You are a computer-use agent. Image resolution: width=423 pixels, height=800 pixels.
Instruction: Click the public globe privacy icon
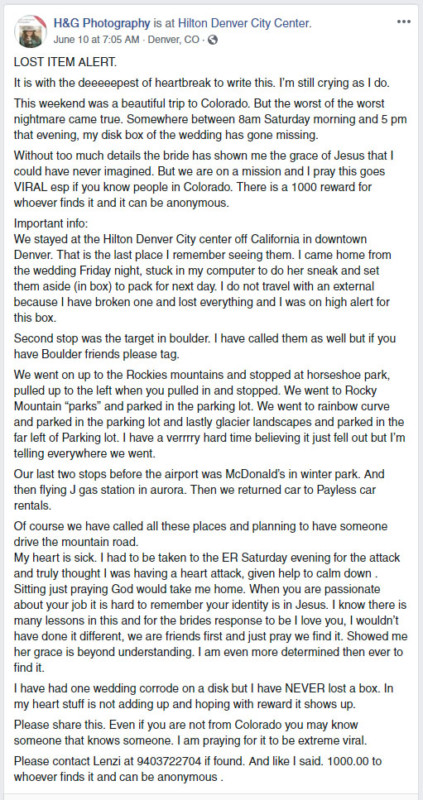[x=213, y=39]
